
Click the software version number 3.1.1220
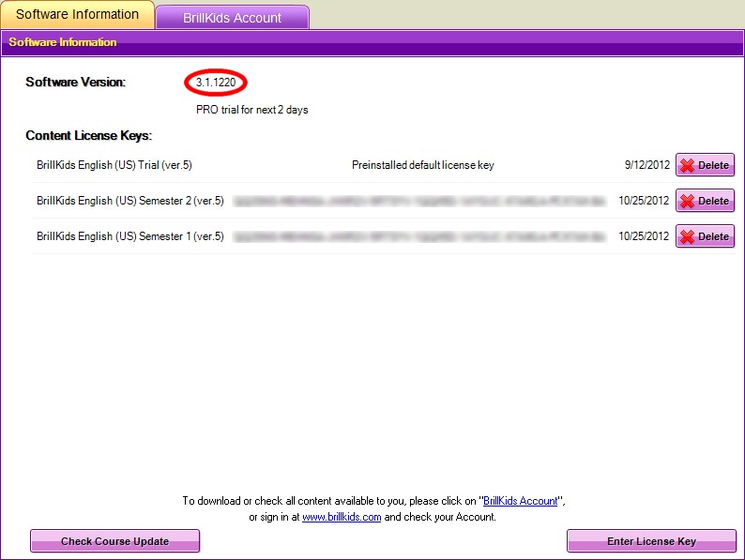click(x=216, y=83)
